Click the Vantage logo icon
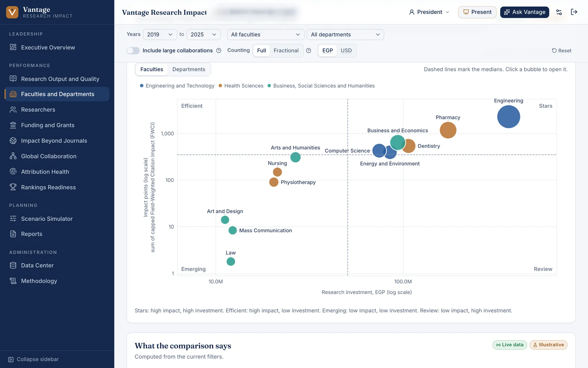The width and height of the screenshot is (588, 368). coord(12,12)
